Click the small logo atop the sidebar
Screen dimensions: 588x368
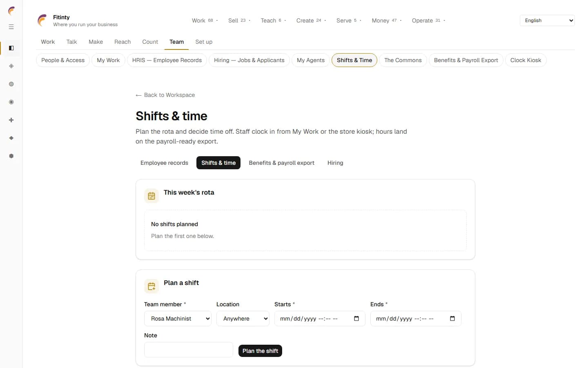tap(11, 11)
